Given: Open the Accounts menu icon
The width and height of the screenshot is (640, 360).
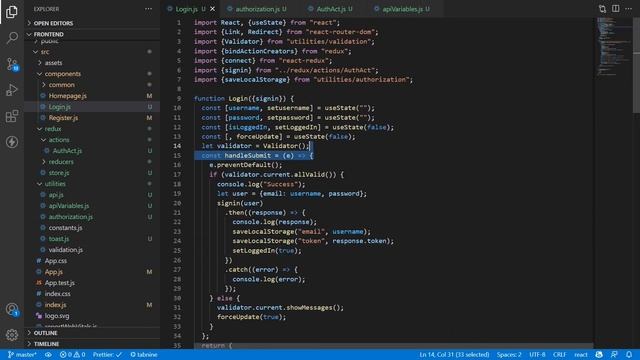Looking at the screenshot, I should (11, 309).
